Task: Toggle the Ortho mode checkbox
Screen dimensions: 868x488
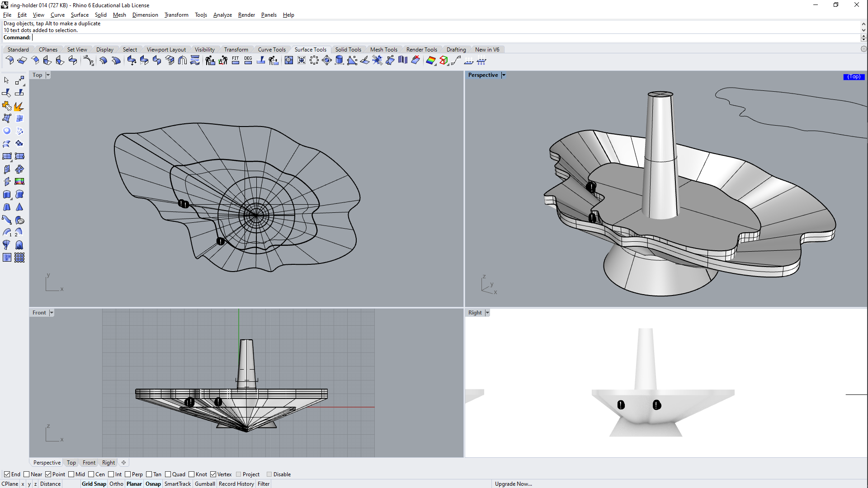Action: click(x=116, y=484)
